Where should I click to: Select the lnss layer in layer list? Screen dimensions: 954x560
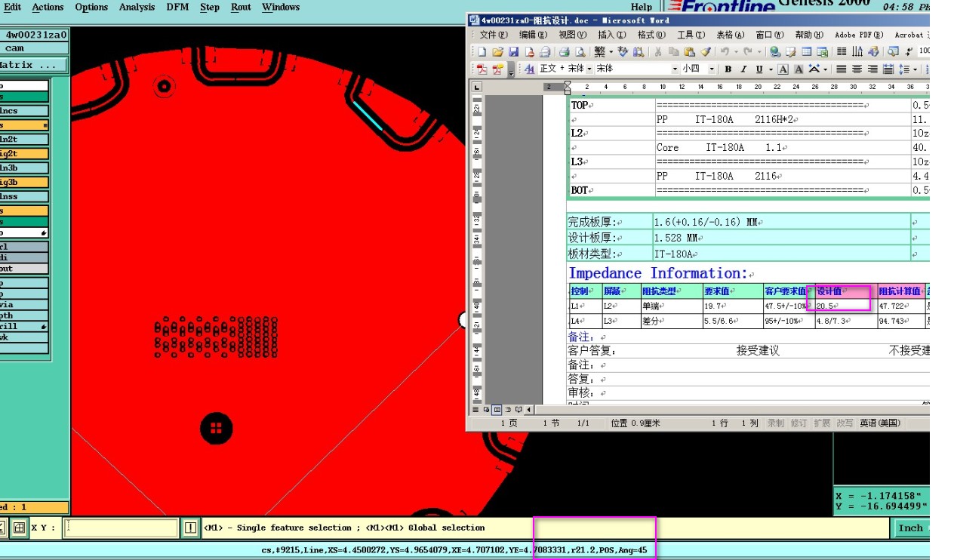point(24,197)
